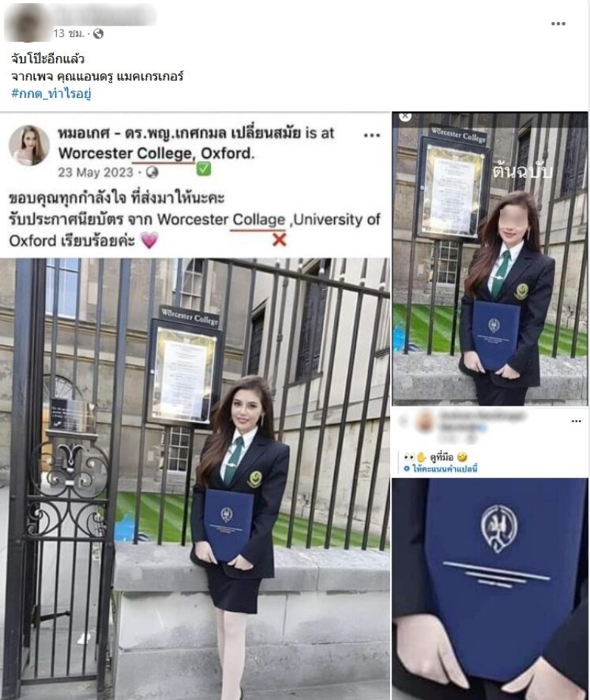Click the 13 ชม. timestamp of the post

coord(69,33)
